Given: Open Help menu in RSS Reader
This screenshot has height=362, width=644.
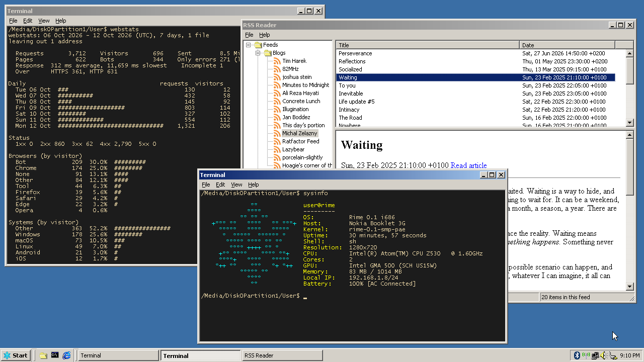Looking at the screenshot, I should pos(265,35).
